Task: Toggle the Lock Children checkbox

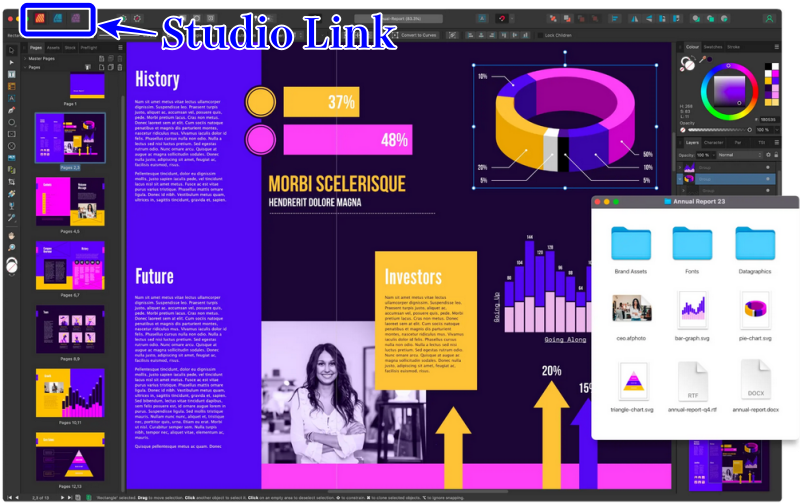Action: [540, 35]
